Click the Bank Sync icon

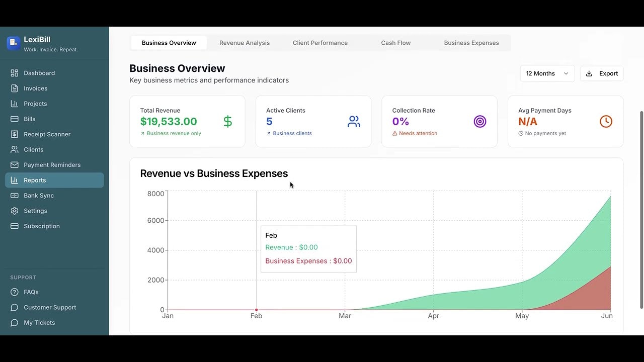point(15,196)
